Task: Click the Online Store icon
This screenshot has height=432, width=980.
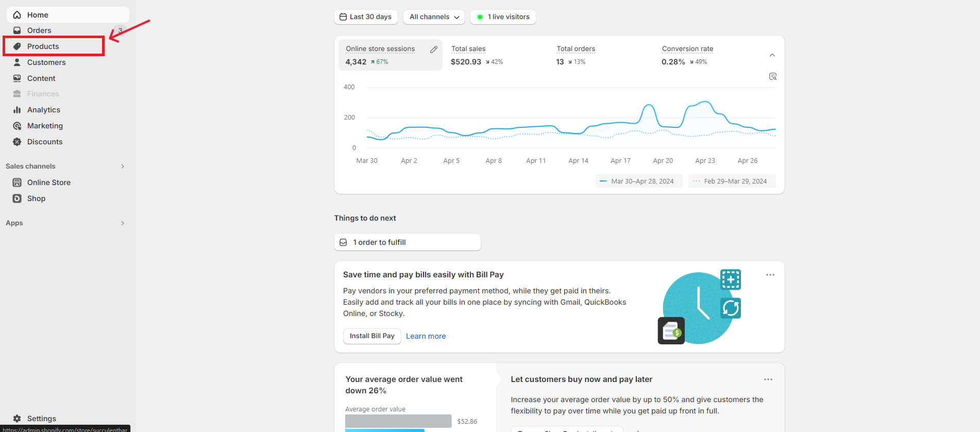Action: [17, 182]
